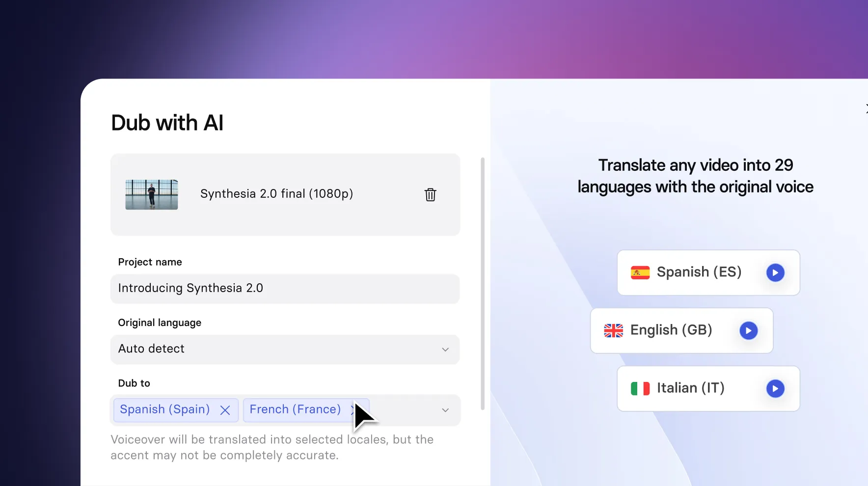Click the Spain flag icon
The height and width of the screenshot is (486, 868).
coord(640,272)
